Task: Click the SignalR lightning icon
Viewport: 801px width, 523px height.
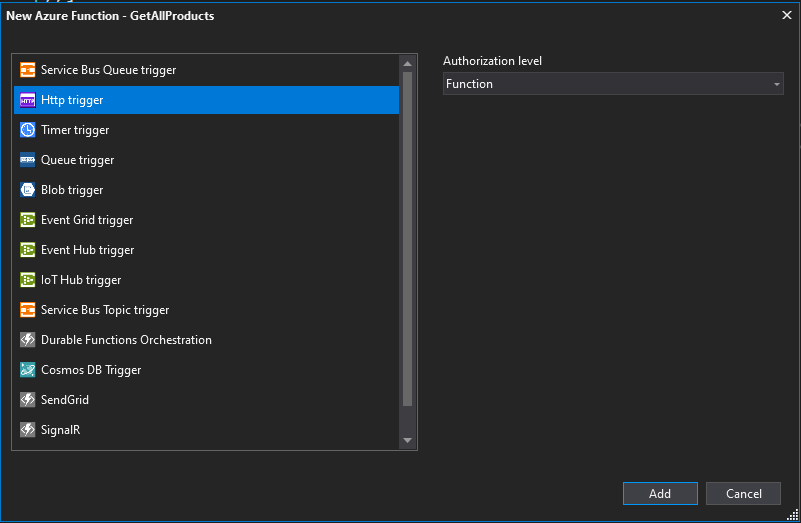Action: 28,430
